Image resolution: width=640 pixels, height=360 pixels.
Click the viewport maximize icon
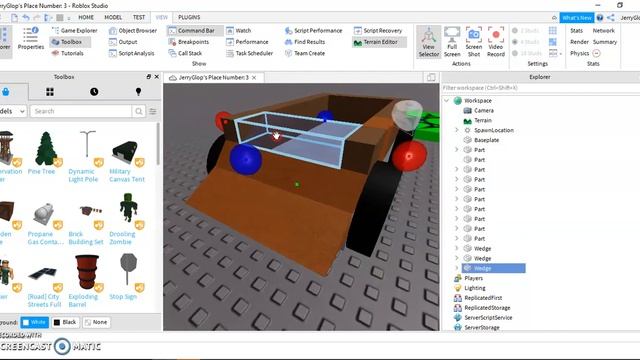431,78
